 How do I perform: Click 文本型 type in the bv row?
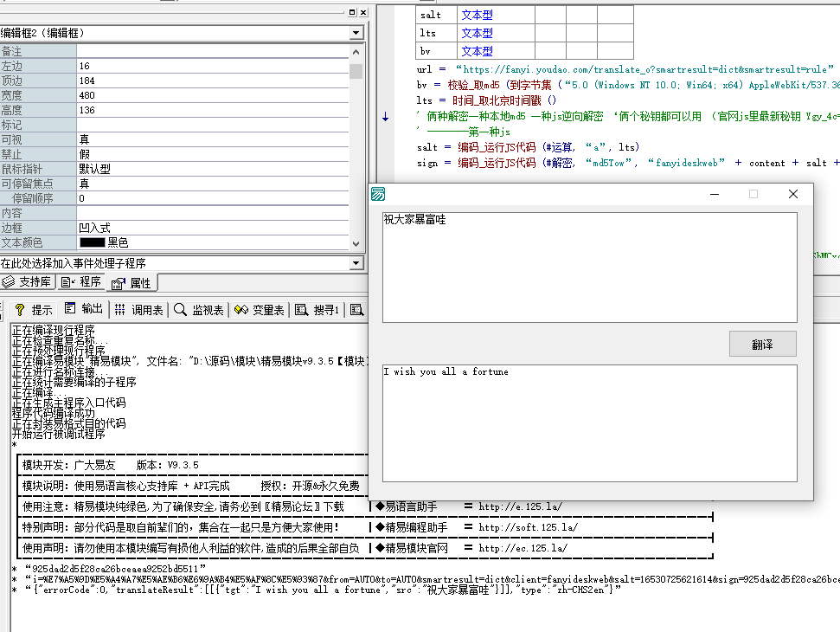477,51
